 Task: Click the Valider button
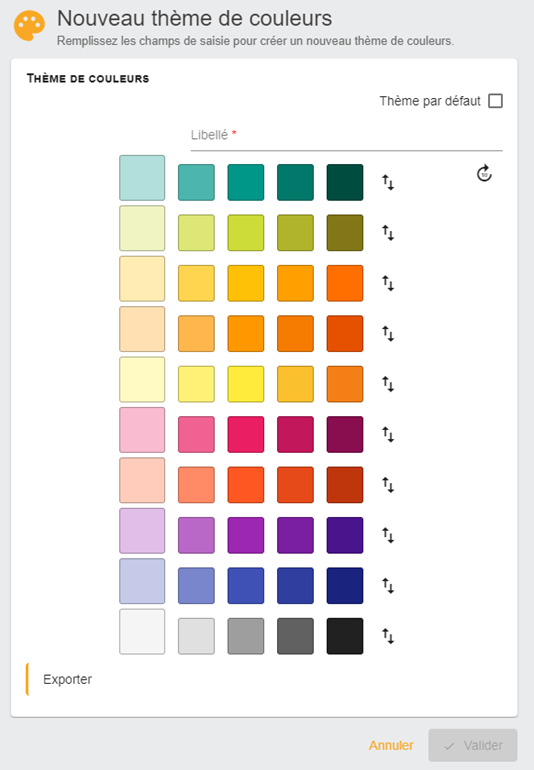click(473, 745)
